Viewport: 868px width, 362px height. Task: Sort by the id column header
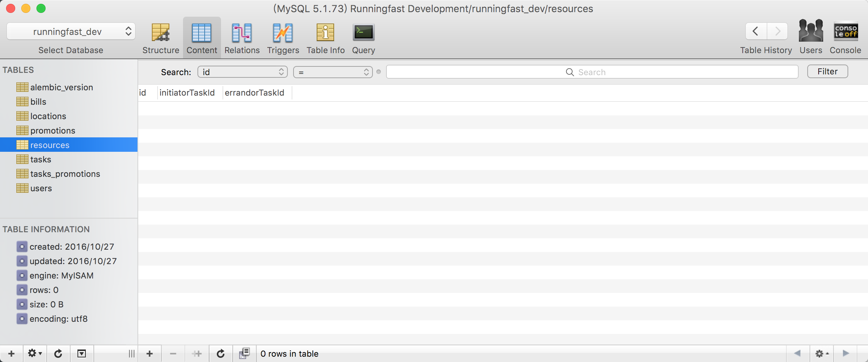pyautogui.click(x=148, y=93)
